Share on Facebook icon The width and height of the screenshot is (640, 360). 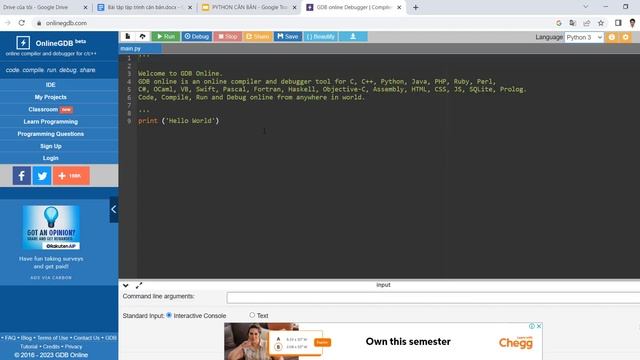click(x=22, y=176)
